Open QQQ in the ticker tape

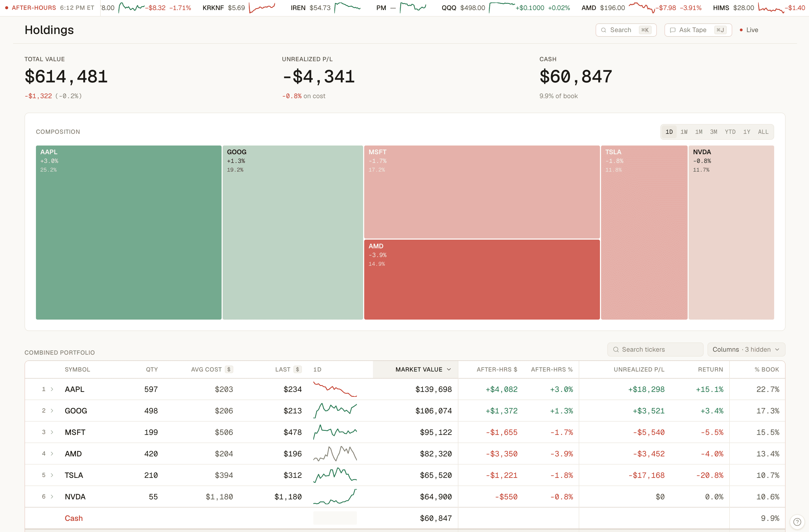coord(449,8)
